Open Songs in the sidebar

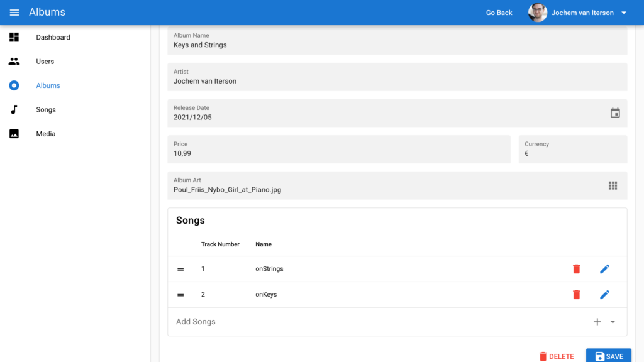(46, 110)
